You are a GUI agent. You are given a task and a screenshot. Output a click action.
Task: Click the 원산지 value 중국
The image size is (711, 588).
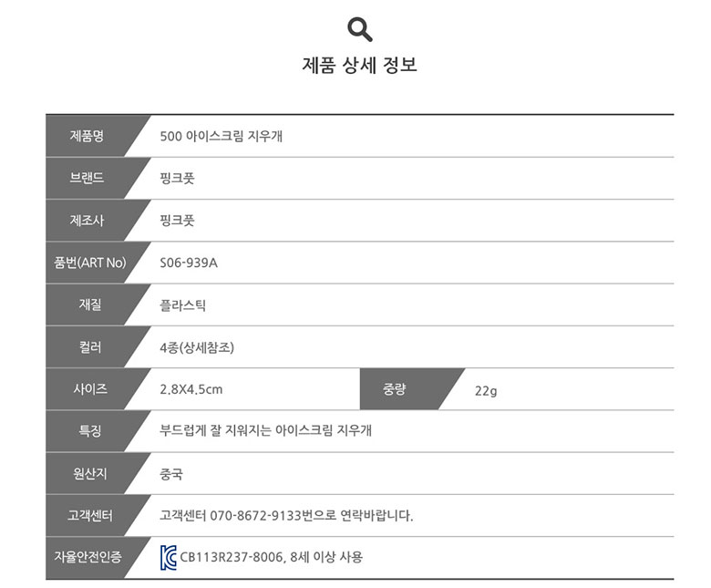coord(171,474)
